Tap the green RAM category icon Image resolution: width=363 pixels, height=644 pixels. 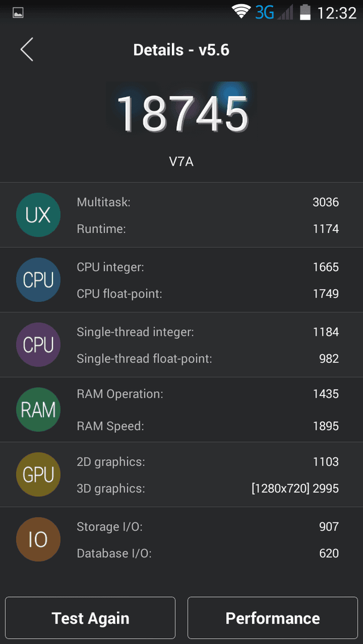pos(38,410)
